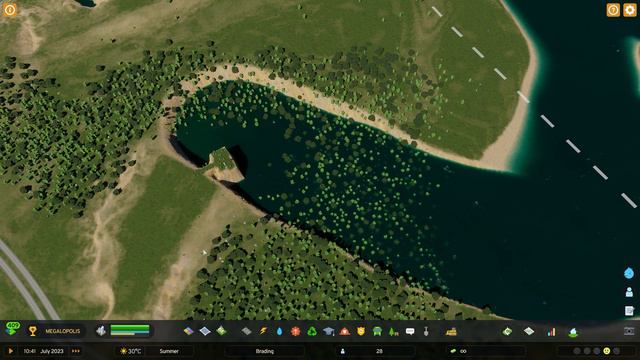Image resolution: width=640 pixels, height=360 pixels.
Task: Open the Economy panel icon
Action: click(x=507, y=331)
